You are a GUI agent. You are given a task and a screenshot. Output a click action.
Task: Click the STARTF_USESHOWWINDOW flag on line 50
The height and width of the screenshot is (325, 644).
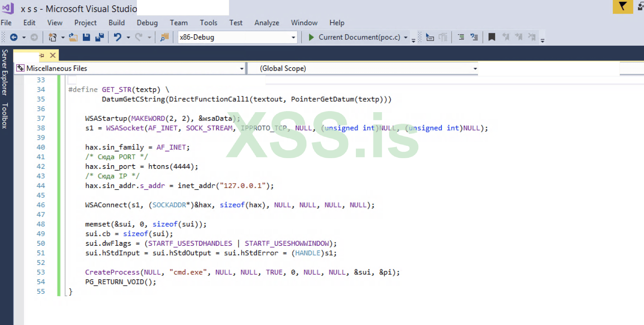[287, 243]
